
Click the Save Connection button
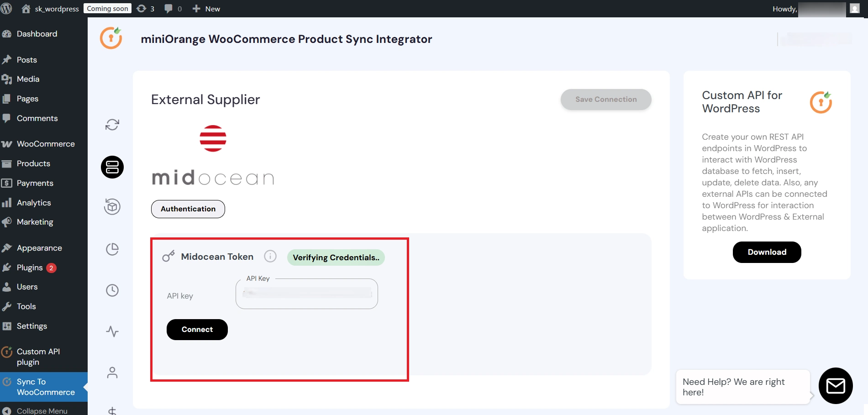point(606,100)
